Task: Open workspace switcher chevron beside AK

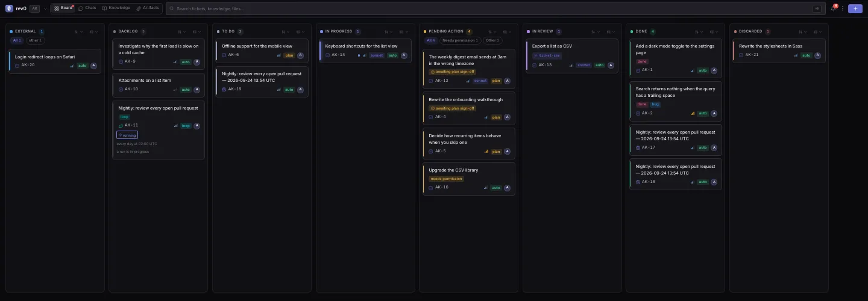Action: click(45, 8)
